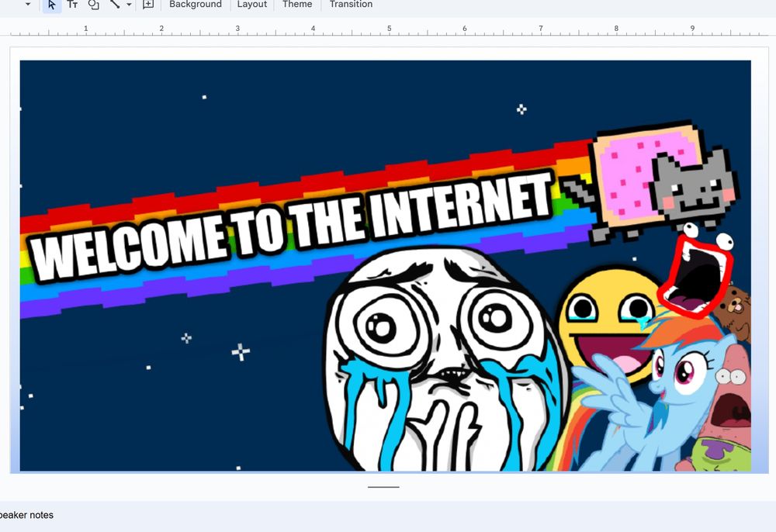This screenshot has width=776, height=532.
Task: Open the Transition panel
Action: 350,5
